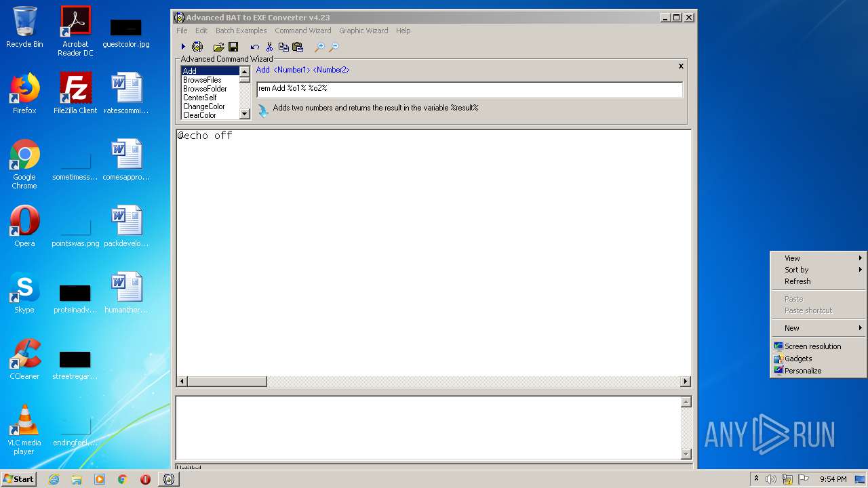Click Action Center flag tray icon

click(x=804, y=479)
